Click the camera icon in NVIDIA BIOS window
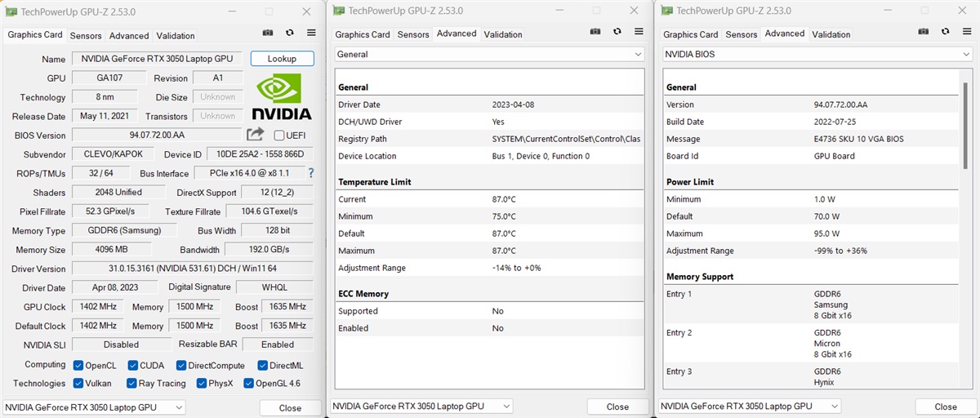 (924, 33)
